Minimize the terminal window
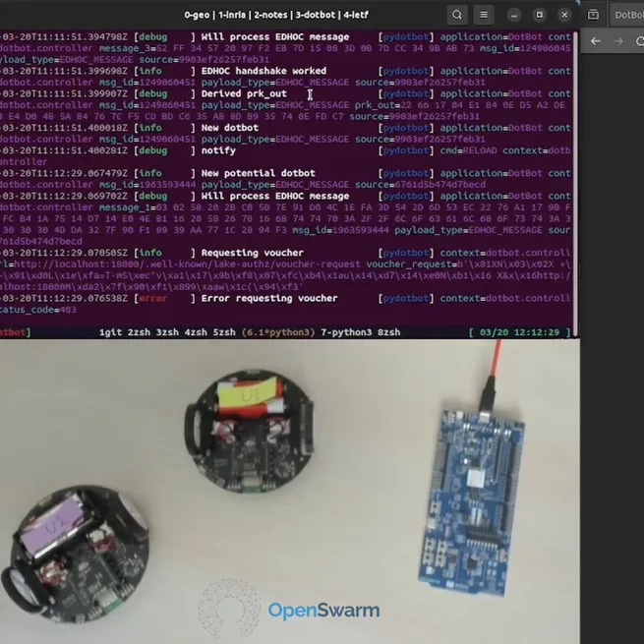The width and height of the screenshot is (644, 644). pyautogui.click(x=514, y=15)
